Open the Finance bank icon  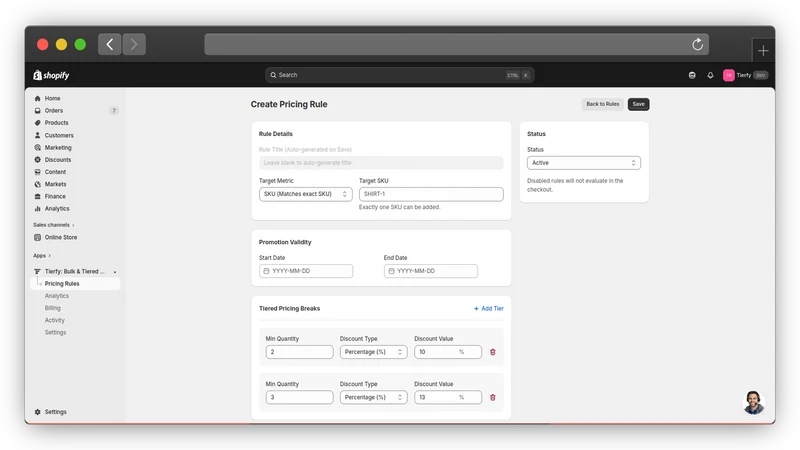pyautogui.click(x=37, y=196)
